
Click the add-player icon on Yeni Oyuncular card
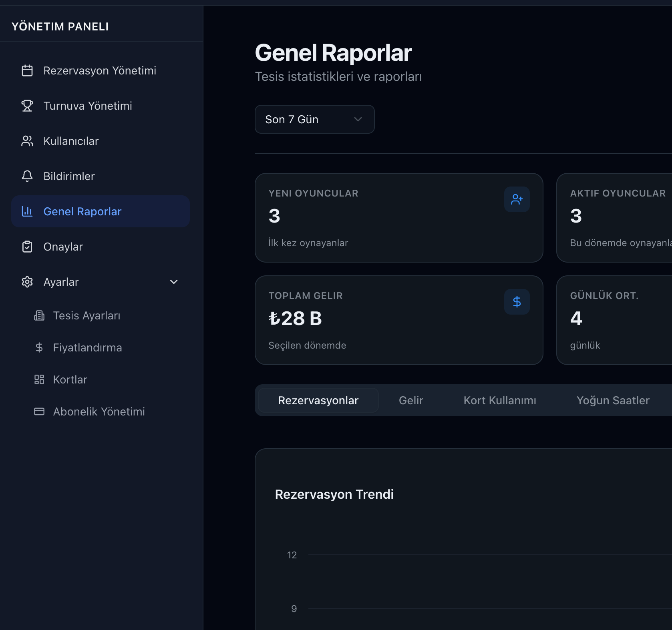pyautogui.click(x=517, y=199)
